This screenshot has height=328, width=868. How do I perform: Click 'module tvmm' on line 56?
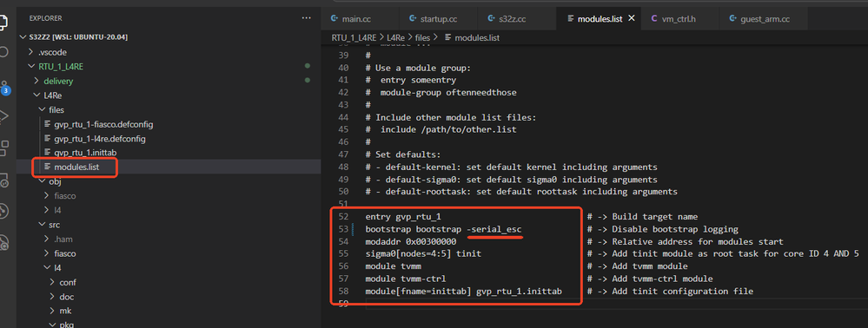click(393, 266)
